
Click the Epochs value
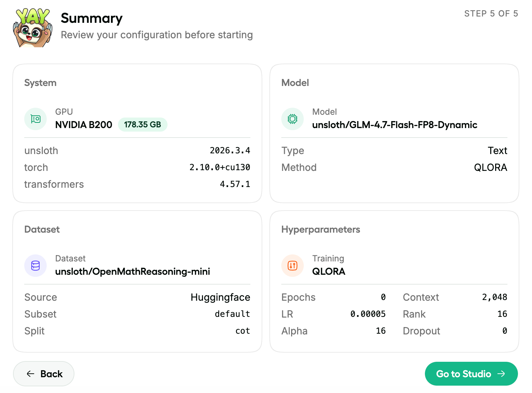(x=383, y=297)
